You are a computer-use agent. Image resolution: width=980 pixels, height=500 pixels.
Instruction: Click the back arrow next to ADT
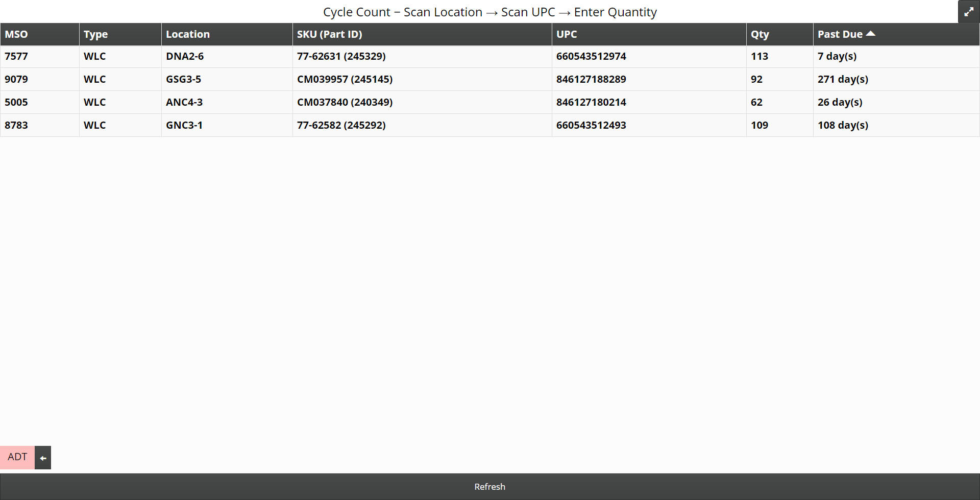(x=43, y=458)
